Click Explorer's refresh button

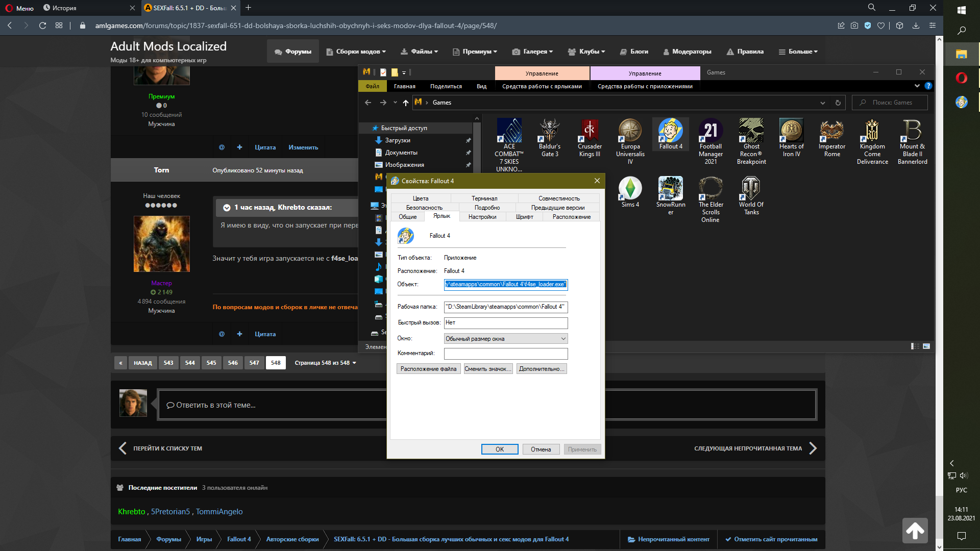(x=838, y=103)
